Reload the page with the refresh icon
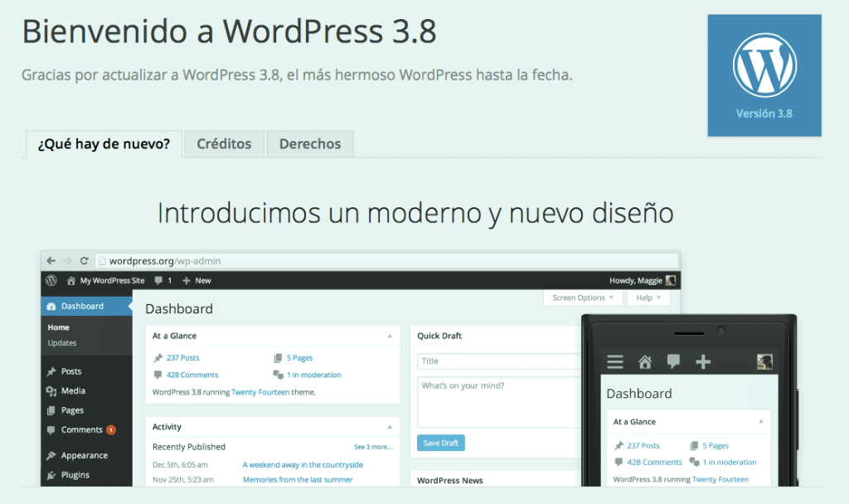Image resolution: width=849 pixels, height=504 pixels. pos(84,260)
